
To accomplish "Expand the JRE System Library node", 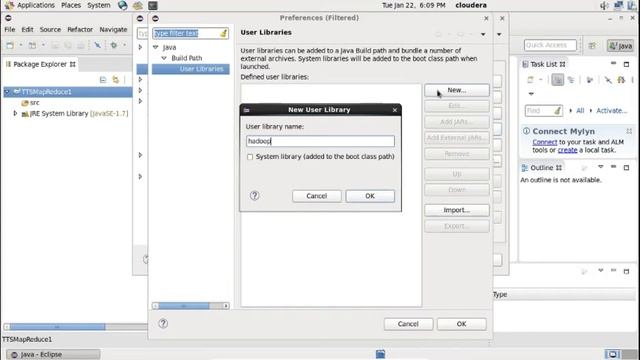I will pos(15,113).
